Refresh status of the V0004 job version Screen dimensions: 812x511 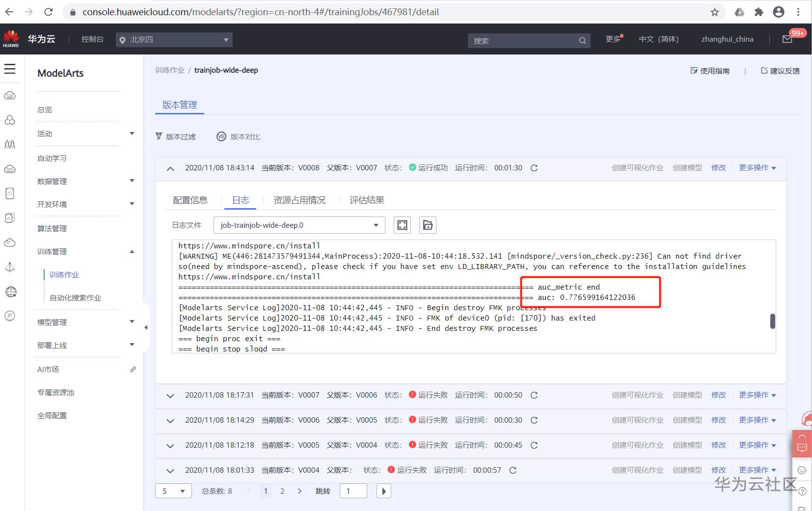pyautogui.click(x=513, y=470)
